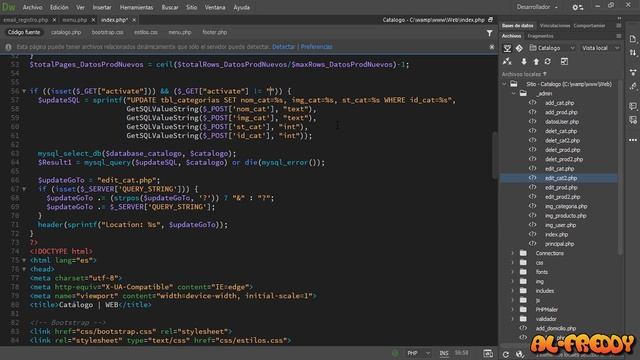
Task: Click the Archivos locales column header
Action: (524, 74)
